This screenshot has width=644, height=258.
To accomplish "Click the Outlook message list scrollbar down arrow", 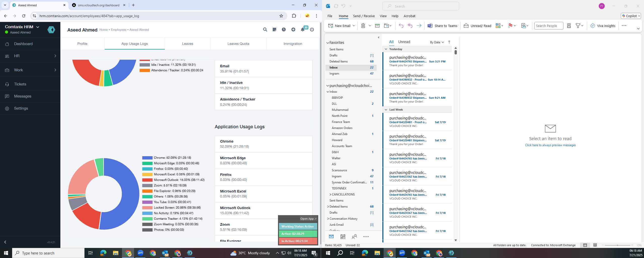I will (456, 240).
